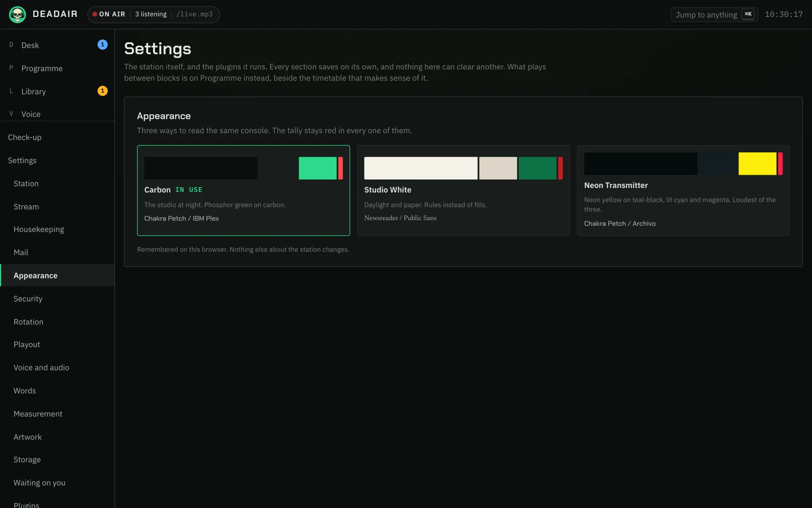Open Measurement settings

pyautogui.click(x=58, y=414)
